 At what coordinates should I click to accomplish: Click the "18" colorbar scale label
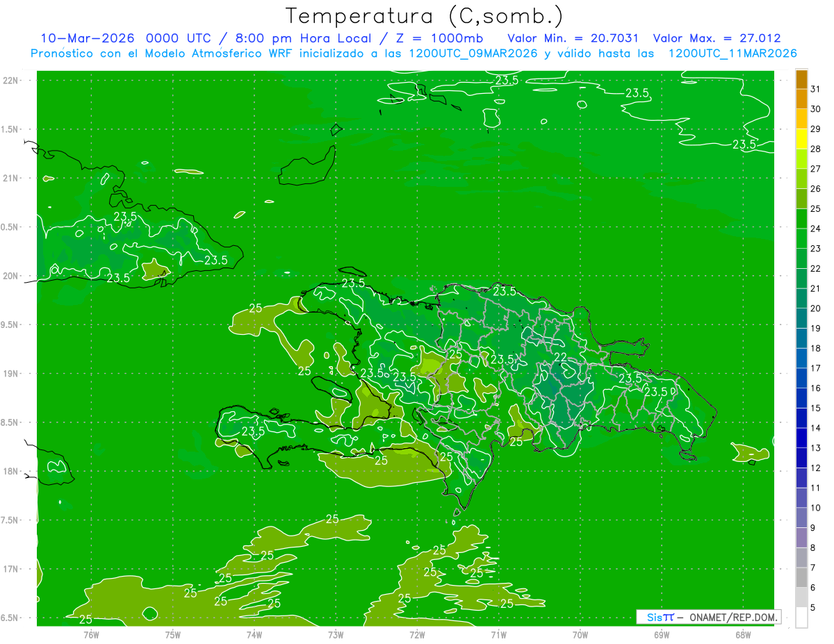click(816, 348)
